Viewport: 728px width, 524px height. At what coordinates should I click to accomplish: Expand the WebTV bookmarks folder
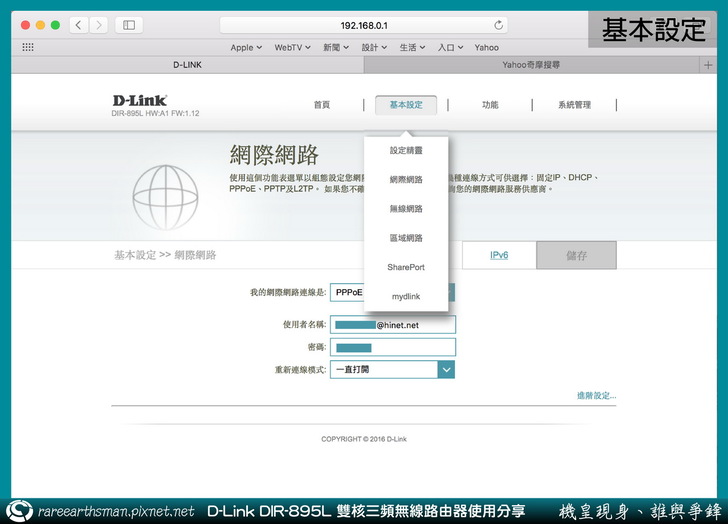point(292,47)
